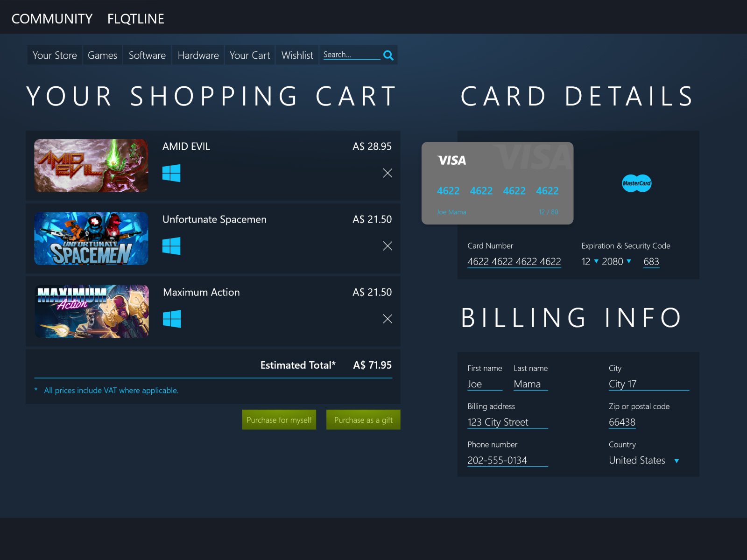This screenshot has width=747, height=560.
Task: Click the security code field 683
Action: click(x=651, y=262)
